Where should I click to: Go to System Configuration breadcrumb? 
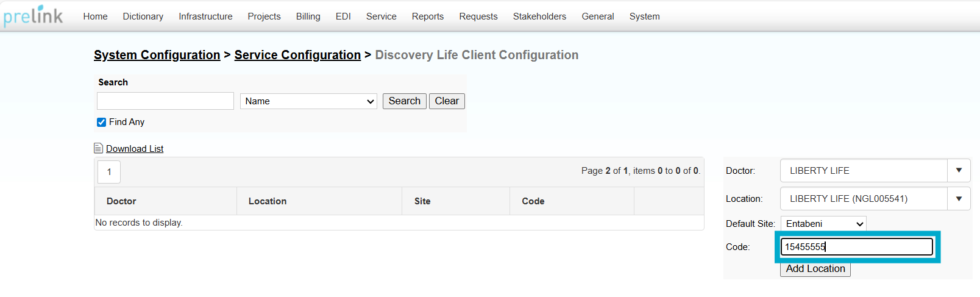pyautogui.click(x=157, y=55)
